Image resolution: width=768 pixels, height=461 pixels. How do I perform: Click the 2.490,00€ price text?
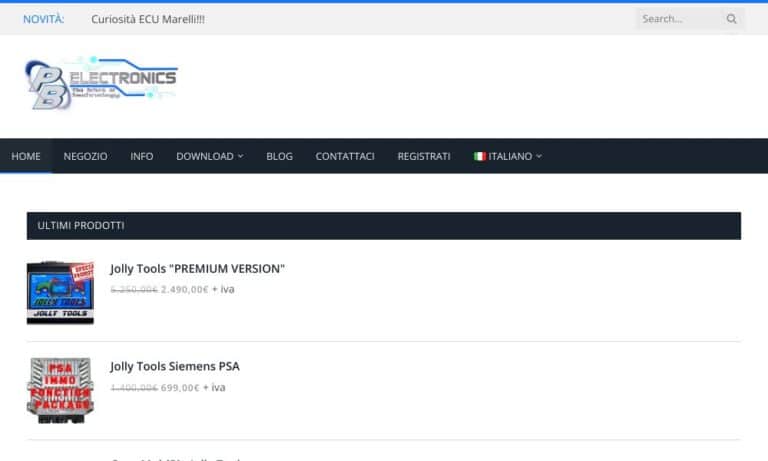click(185, 290)
